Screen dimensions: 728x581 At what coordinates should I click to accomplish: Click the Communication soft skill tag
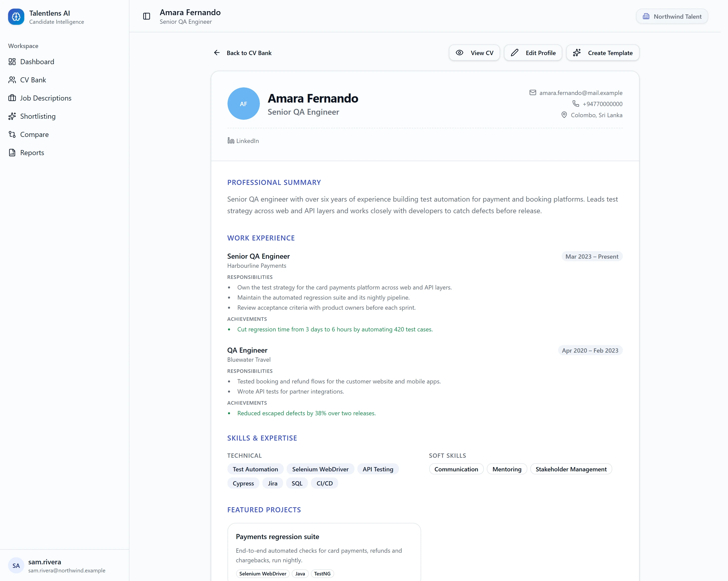point(456,469)
